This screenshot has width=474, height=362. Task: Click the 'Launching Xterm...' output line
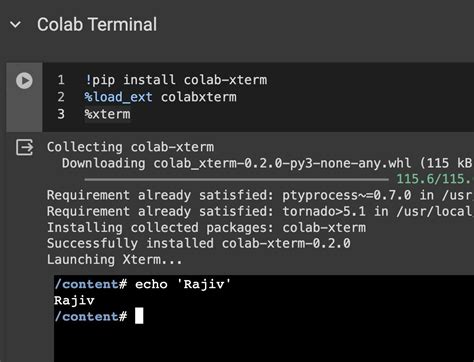click(x=115, y=260)
